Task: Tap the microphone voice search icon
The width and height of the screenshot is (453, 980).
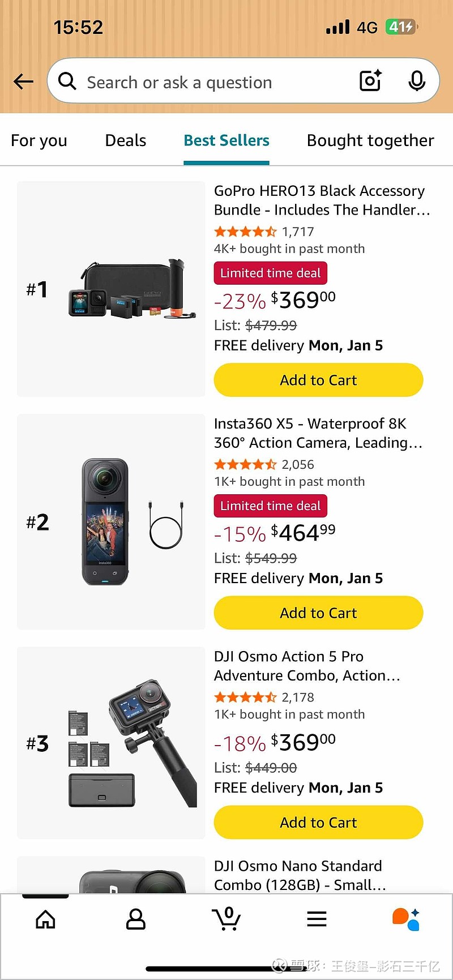Action: 417,81
